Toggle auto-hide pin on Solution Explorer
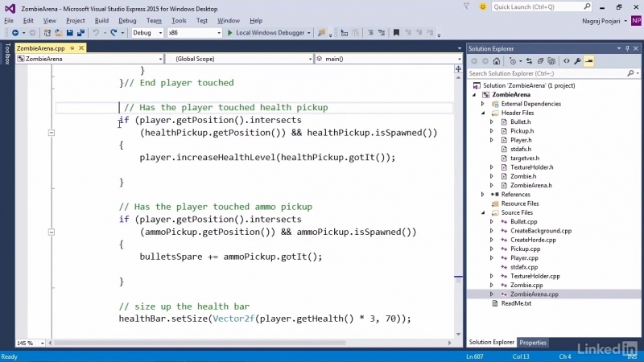This screenshot has height=362, width=644. 626,49
